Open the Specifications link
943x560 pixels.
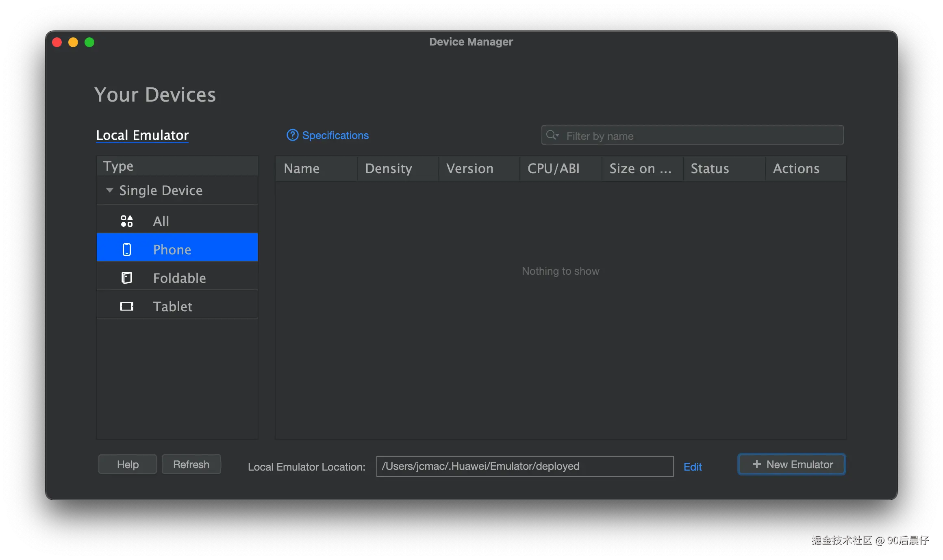[x=335, y=135]
